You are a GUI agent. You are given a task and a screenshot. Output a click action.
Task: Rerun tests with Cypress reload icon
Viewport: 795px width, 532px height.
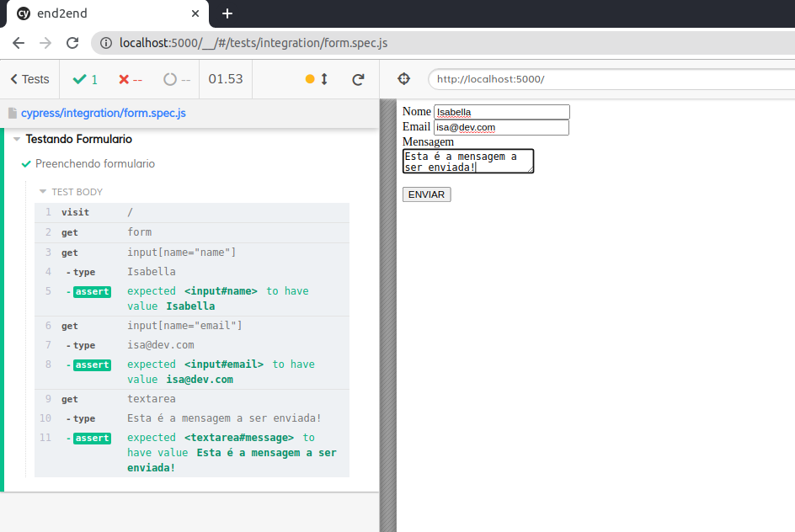tap(358, 79)
